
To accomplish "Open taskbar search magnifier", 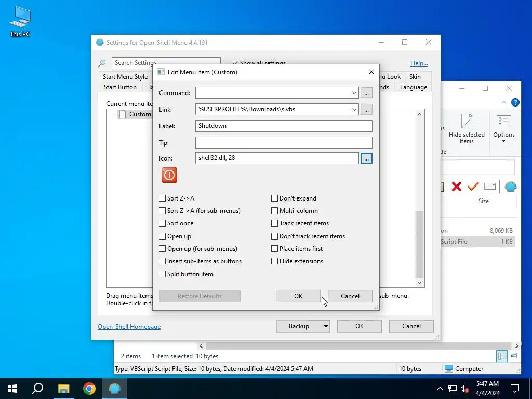I will point(37,389).
